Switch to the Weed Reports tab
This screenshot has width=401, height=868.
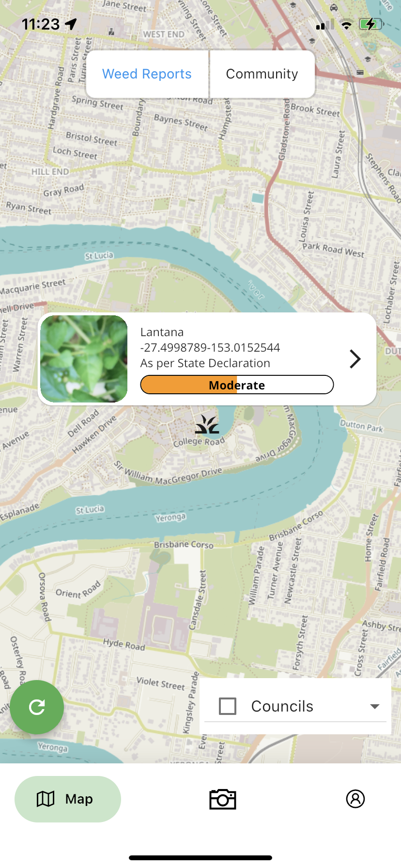pos(147,74)
